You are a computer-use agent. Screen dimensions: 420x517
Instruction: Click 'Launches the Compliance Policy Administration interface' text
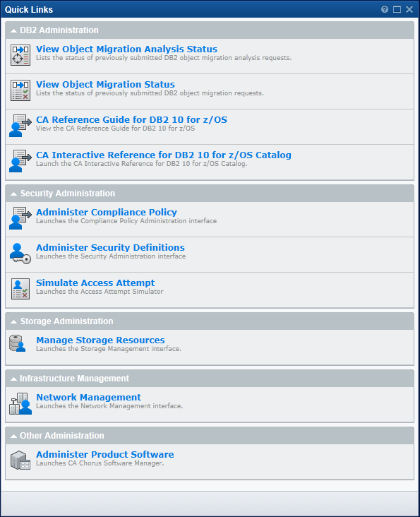click(x=126, y=221)
